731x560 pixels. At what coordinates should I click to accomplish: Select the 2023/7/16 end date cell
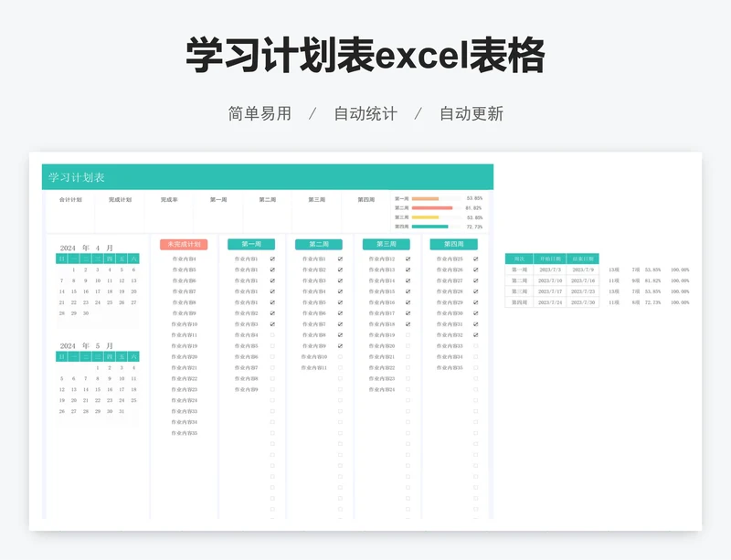[583, 280]
